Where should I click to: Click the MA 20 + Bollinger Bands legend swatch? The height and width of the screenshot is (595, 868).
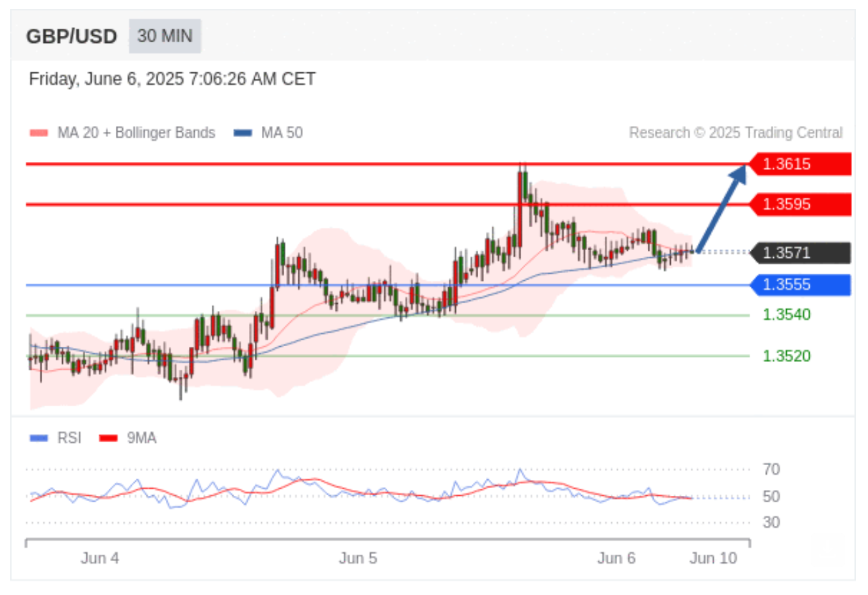pyautogui.click(x=38, y=133)
